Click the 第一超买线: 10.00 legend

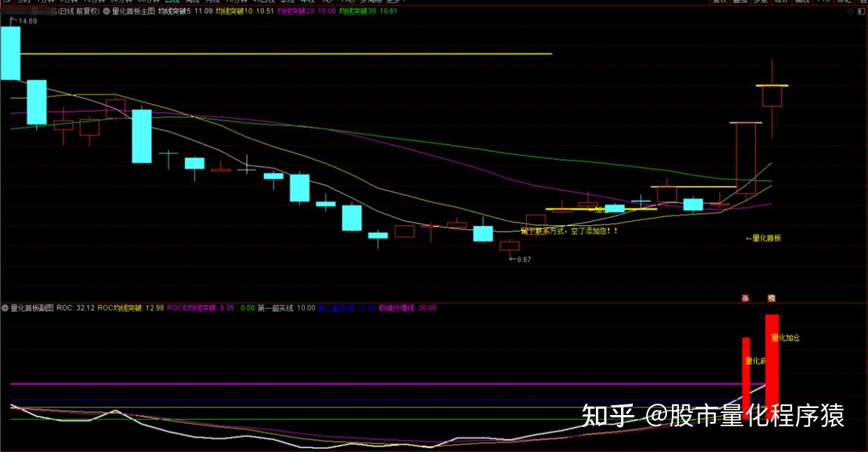coord(286,308)
